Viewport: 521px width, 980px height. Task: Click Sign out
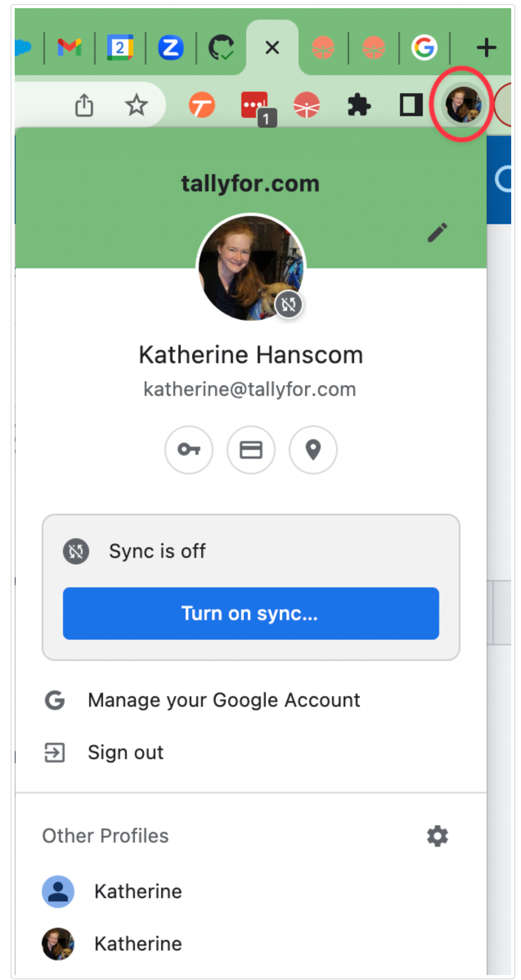[251, 752]
